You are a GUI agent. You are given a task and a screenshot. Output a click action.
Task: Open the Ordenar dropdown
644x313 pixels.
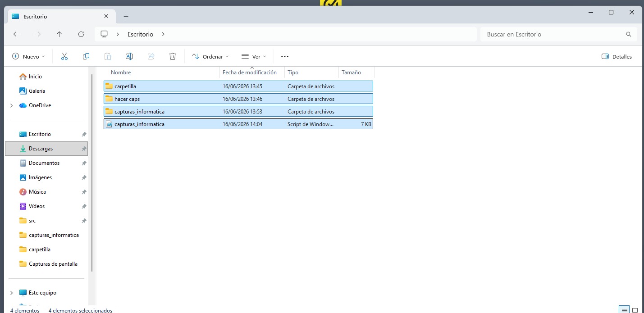click(210, 57)
